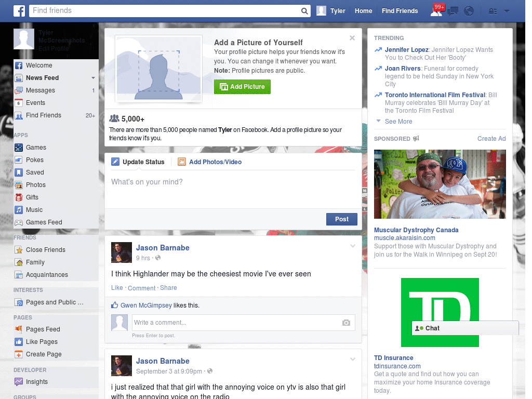Click the Welcome sidebar icon
Image resolution: width=532 pixels, height=399 pixels.
click(x=19, y=65)
